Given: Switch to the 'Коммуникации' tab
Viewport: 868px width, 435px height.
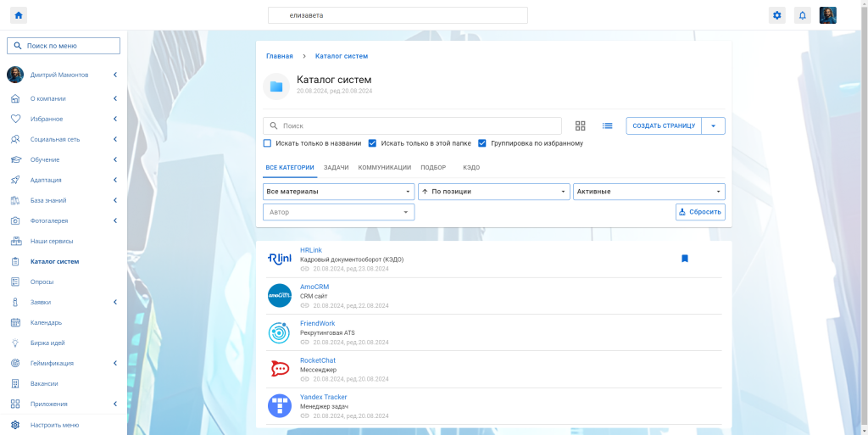Looking at the screenshot, I should [x=384, y=168].
